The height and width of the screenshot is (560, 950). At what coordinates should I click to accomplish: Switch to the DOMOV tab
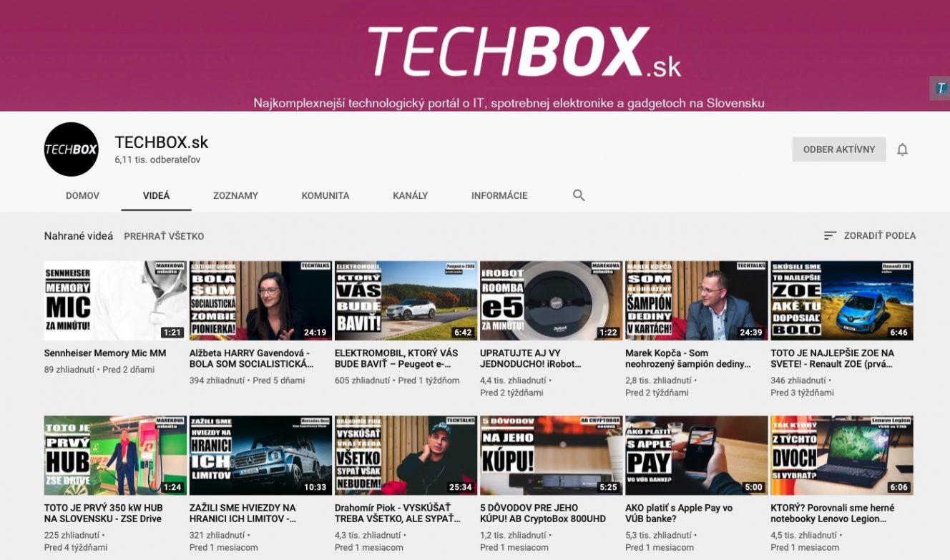(x=82, y=195)
